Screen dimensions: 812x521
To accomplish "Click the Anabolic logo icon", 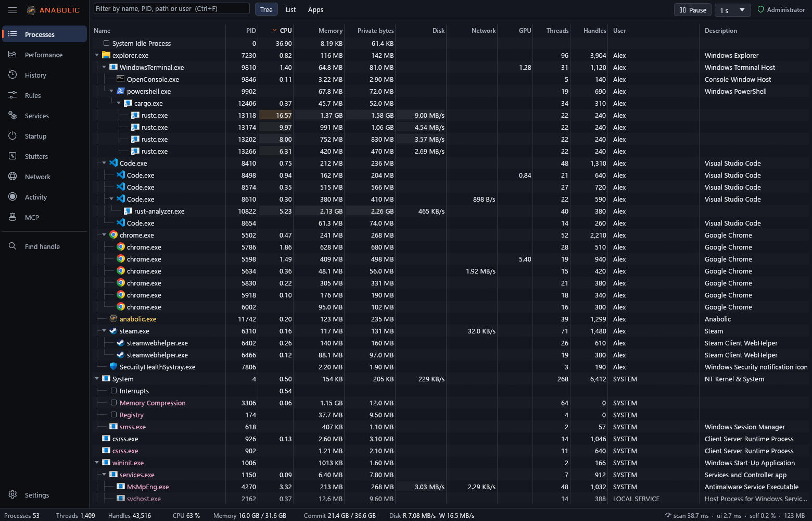I will point(31,10).
